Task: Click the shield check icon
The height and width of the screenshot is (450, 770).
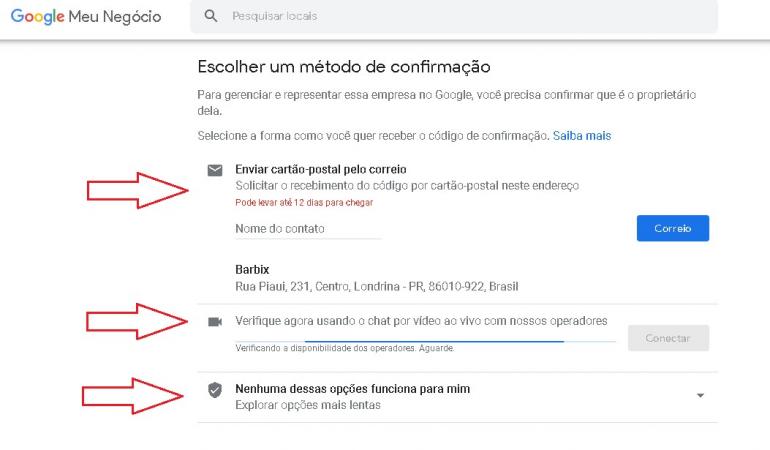Action: 214,390
